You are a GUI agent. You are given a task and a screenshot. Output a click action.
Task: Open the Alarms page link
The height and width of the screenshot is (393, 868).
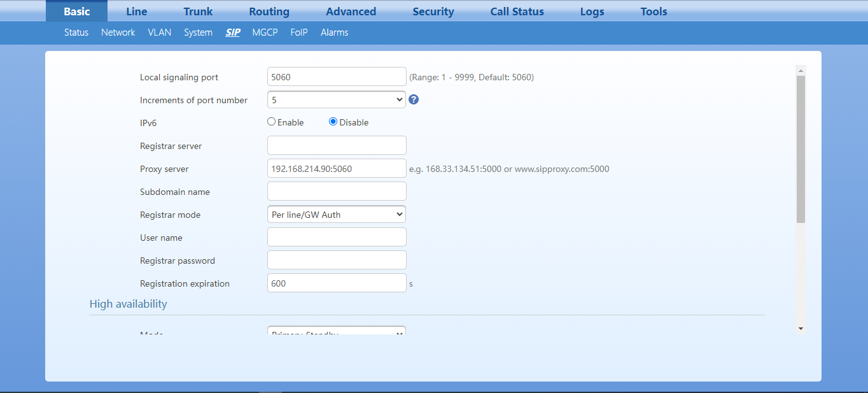point(334,32)
